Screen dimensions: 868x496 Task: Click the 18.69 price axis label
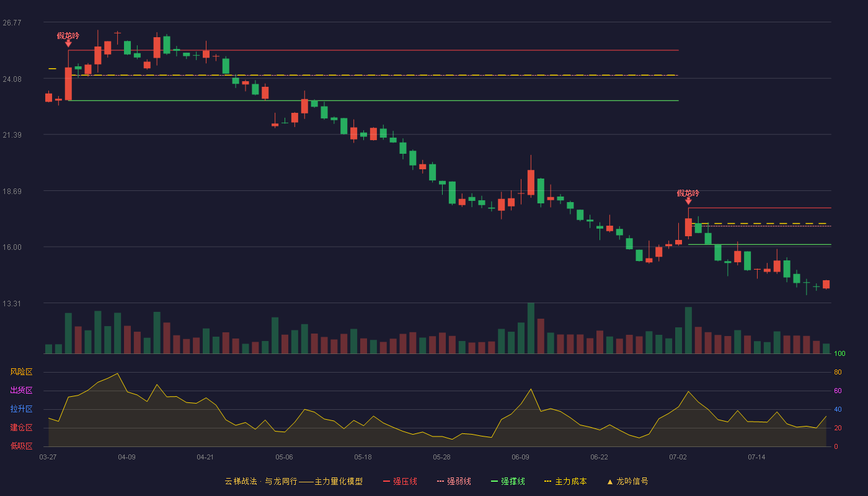[12, 191]
